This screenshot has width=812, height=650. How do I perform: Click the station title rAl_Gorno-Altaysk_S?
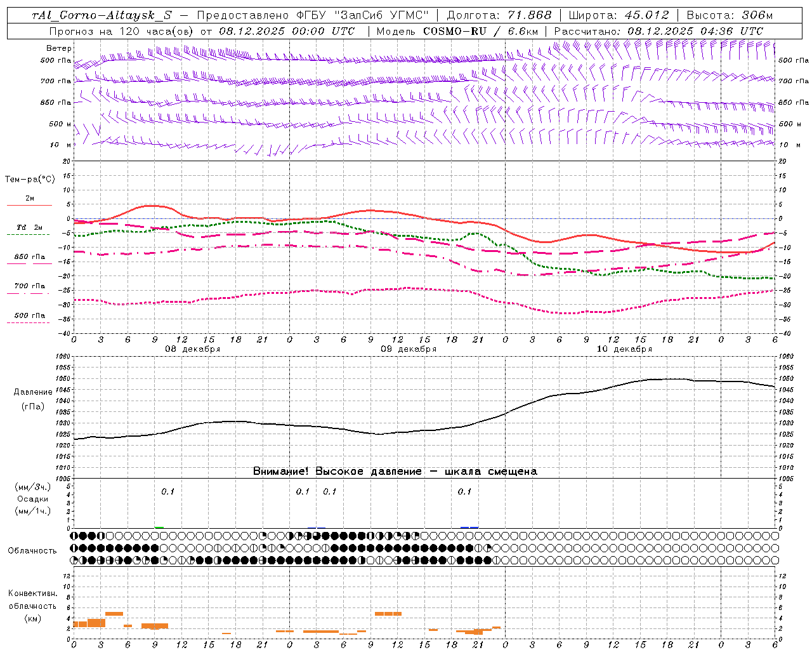pos(101,15)
